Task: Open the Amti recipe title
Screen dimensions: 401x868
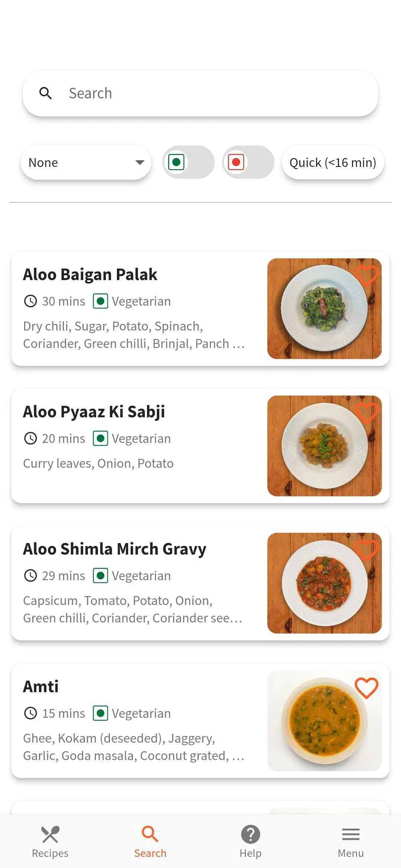Action: coord(41,687)
